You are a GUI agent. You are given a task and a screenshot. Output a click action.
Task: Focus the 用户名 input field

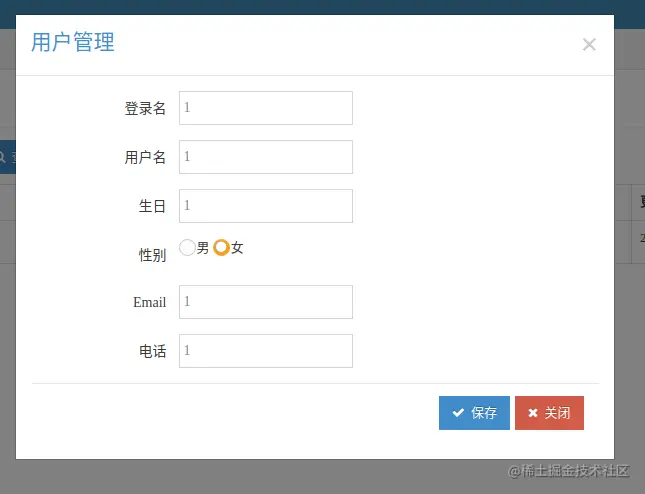pos(266,157)
